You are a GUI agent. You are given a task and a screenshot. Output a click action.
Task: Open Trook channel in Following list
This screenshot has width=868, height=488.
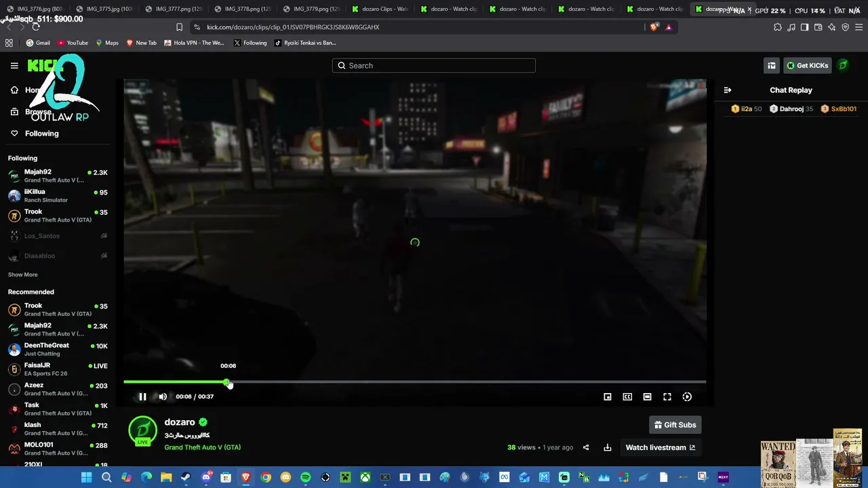[x=58, y=216]
